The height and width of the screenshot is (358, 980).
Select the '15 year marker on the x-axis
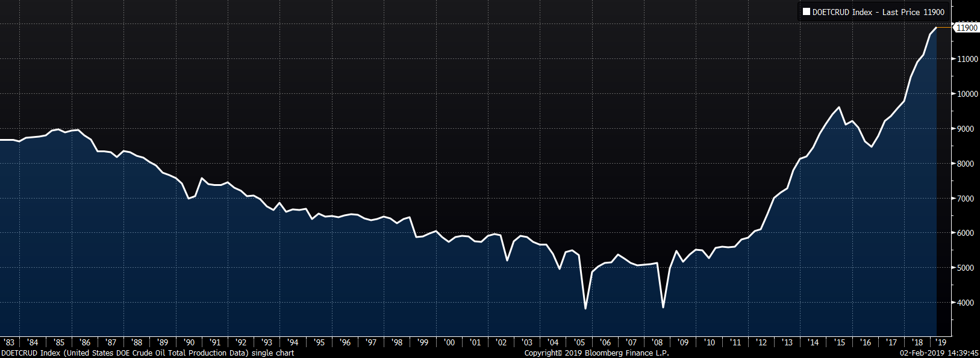(840, 342)
